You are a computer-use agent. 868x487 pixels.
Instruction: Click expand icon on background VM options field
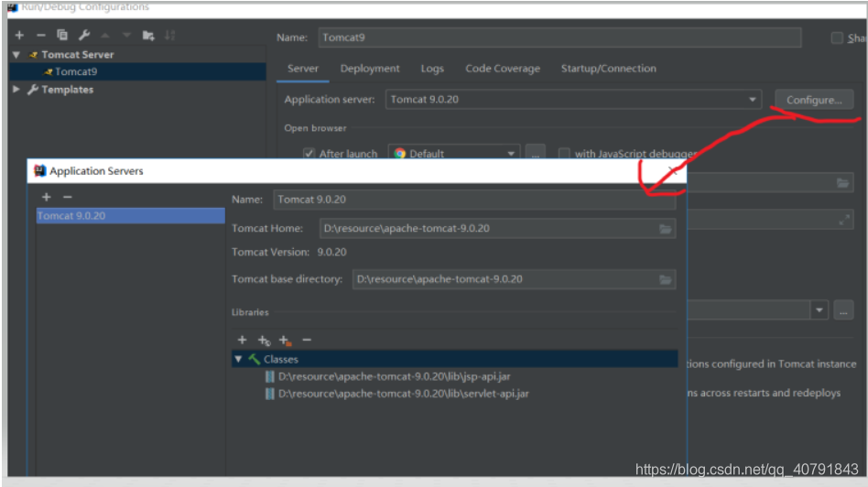843,221
